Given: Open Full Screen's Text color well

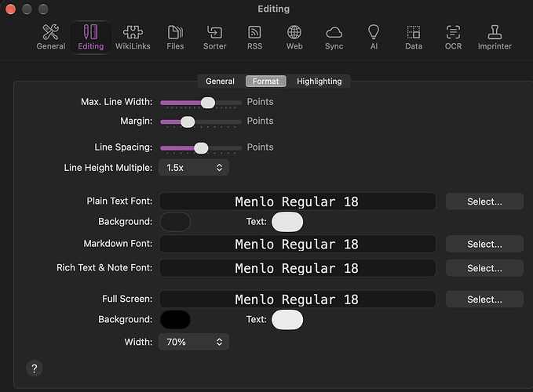Looking at the screenshot, I should click(287, 320).
